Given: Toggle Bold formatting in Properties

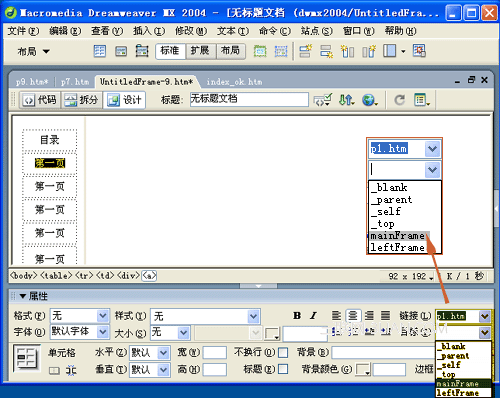Looking at the screenshot, I should pyautogui.click(x=297, y=315).
